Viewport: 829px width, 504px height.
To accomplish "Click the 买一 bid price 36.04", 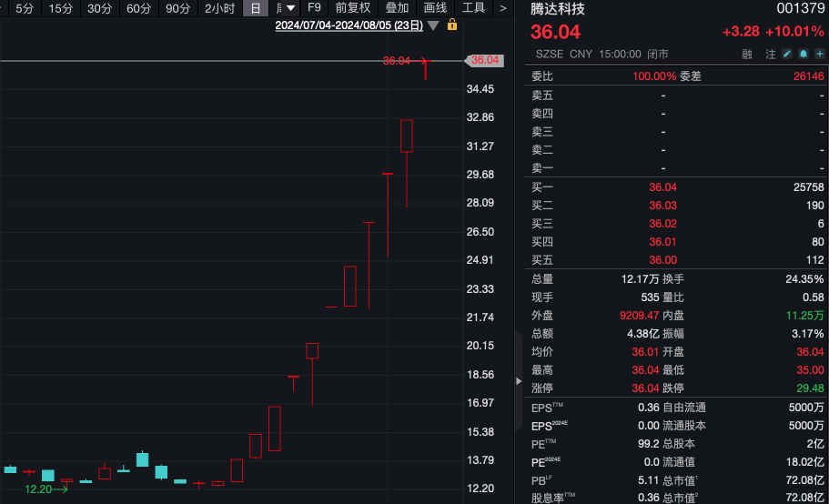I will [662, 187].
